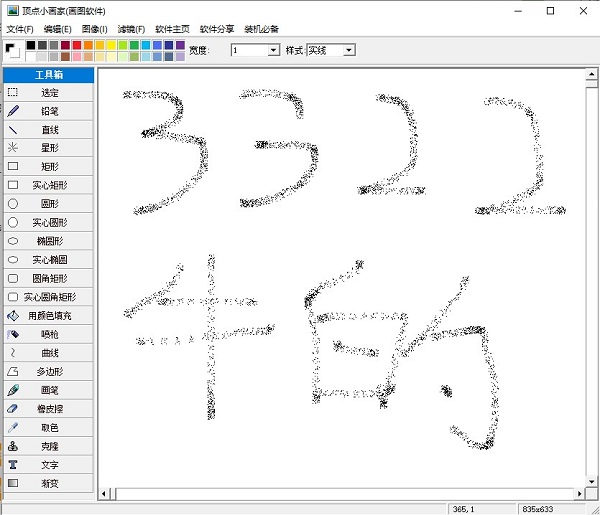Viewport: 600px width, 515px height.
Task: Select the Brush (画笔) tool
Action: (49, 390)
